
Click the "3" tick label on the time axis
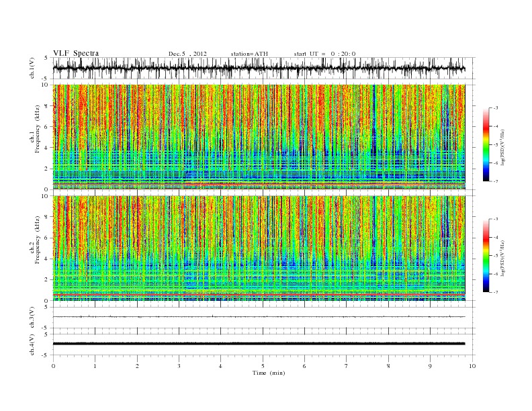click(179, 366)
